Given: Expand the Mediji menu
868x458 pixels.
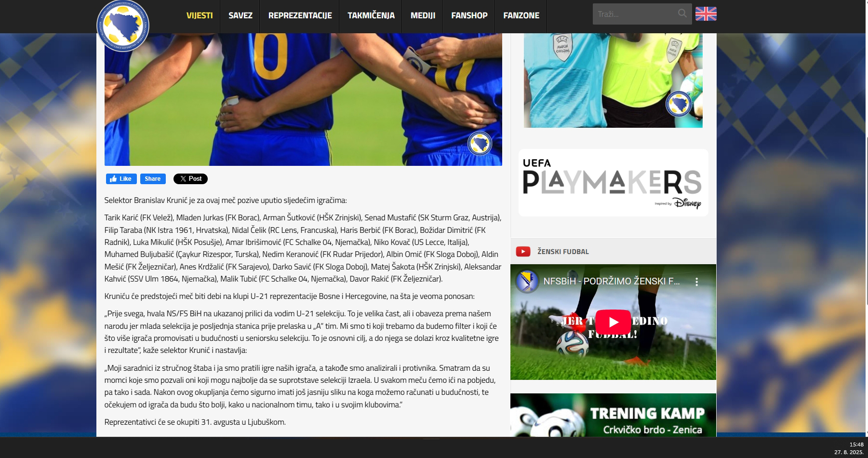Looking at the screenshot, I should point(423,15).
